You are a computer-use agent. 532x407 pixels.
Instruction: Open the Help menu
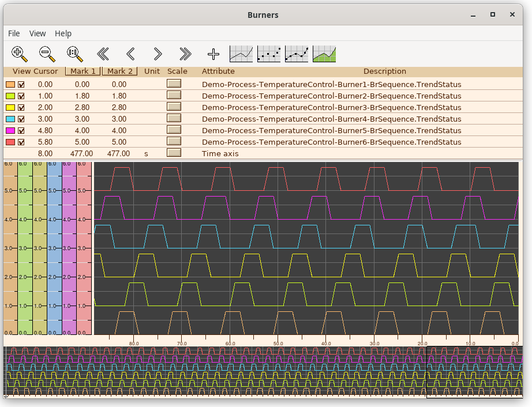63,33
